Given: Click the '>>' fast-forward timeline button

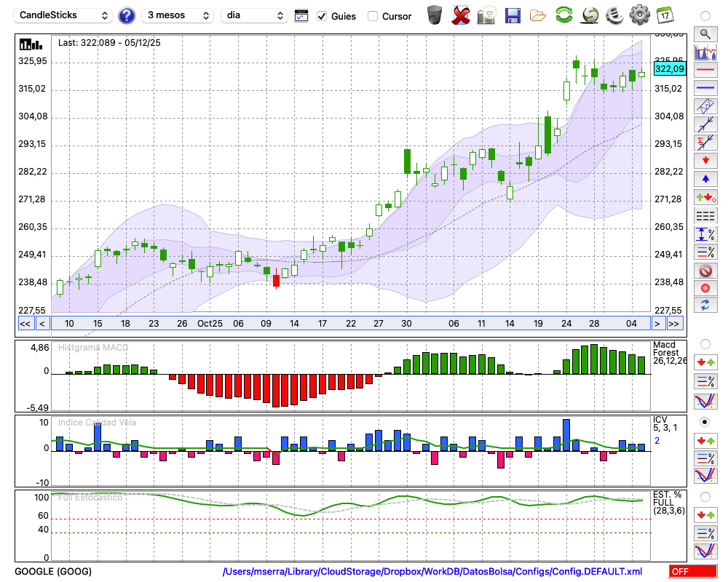Looking at the screenshot, I should [x=674, y=324].
